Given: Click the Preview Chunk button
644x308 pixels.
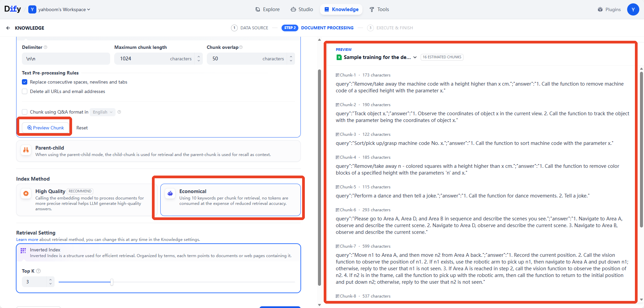Looking at the screenshot, I should coord(45,128).
